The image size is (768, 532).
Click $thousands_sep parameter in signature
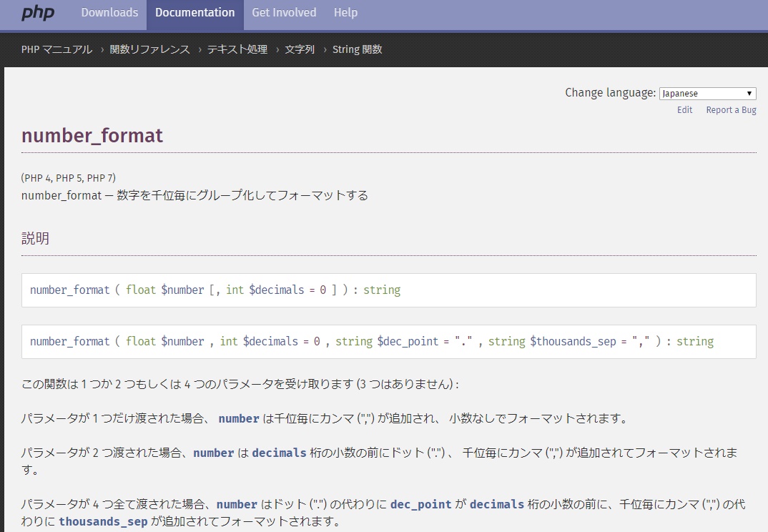pos(573,342)
